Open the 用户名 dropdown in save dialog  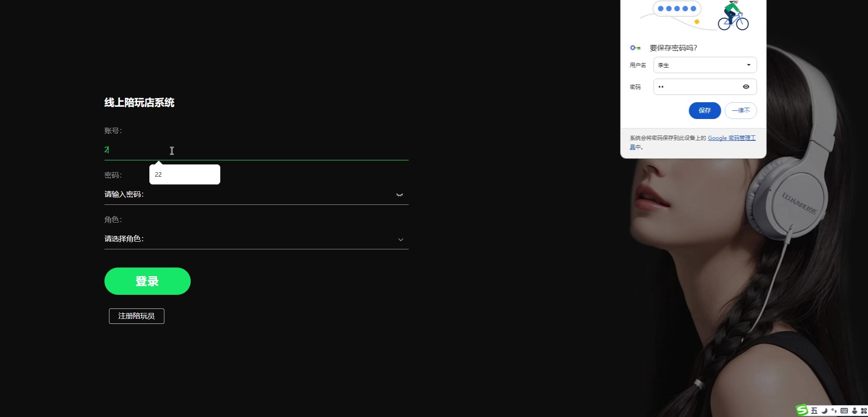coord(705,65)
